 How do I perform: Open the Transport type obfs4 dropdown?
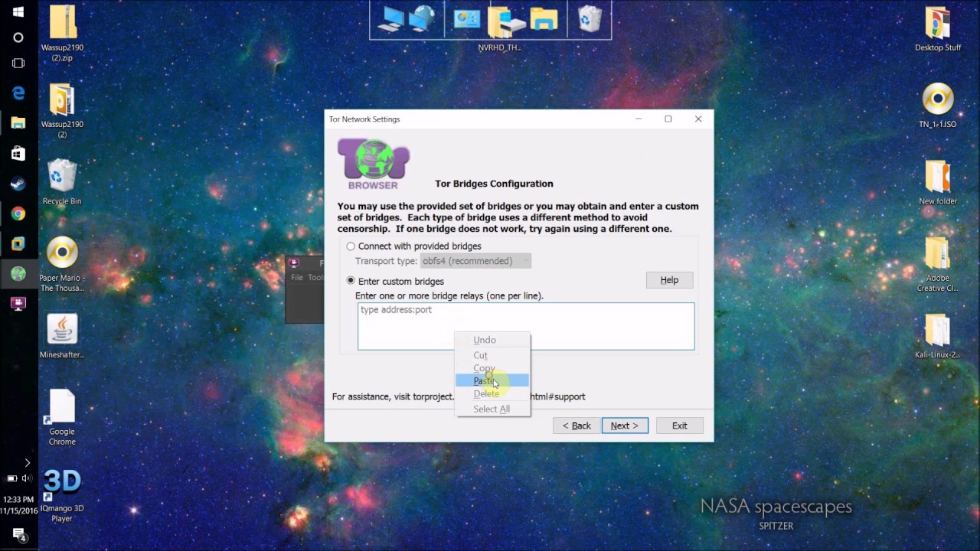[x=475, y=261]
